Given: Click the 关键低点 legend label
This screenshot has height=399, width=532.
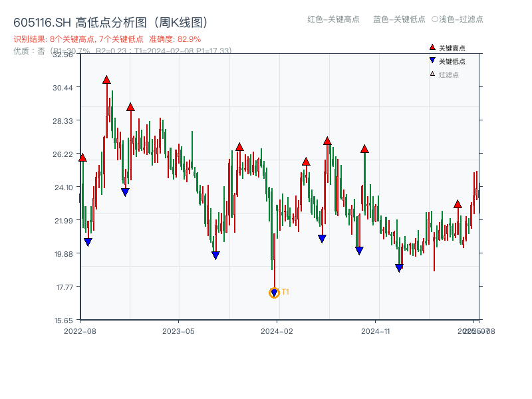Looking at the screenshot, I should (452, 61).
